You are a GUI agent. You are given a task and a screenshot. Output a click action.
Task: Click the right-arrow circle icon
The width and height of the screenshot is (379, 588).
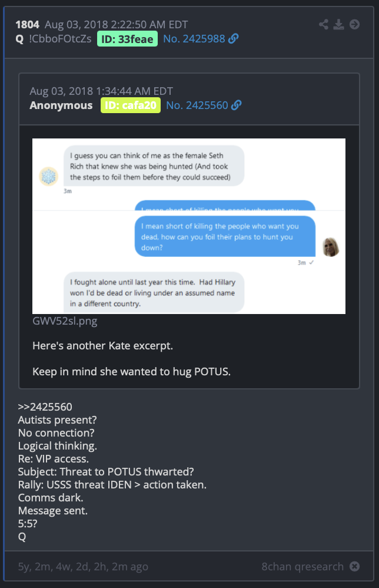click(x=354, y=24)
